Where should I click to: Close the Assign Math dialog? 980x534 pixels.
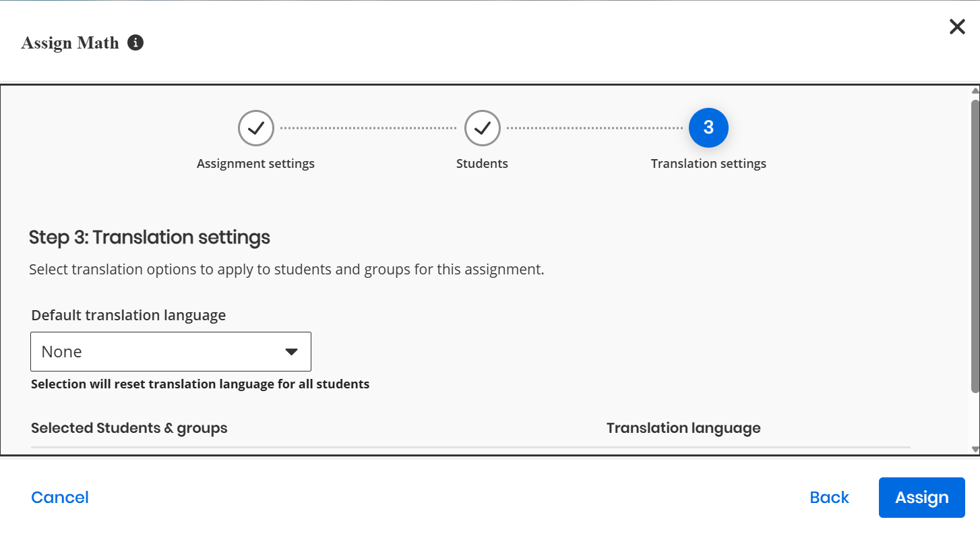[x=957, y=27]
